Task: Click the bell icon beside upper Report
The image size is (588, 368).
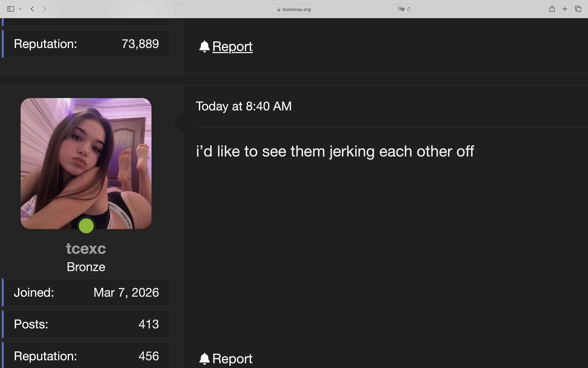Action: (x=204, y=46)
